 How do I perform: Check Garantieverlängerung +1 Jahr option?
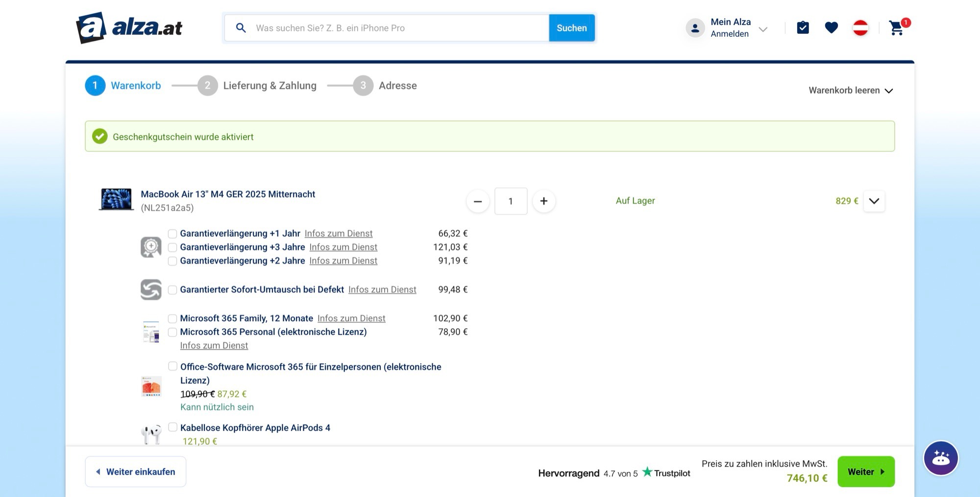pyautogui.click(x=172, y=234)
